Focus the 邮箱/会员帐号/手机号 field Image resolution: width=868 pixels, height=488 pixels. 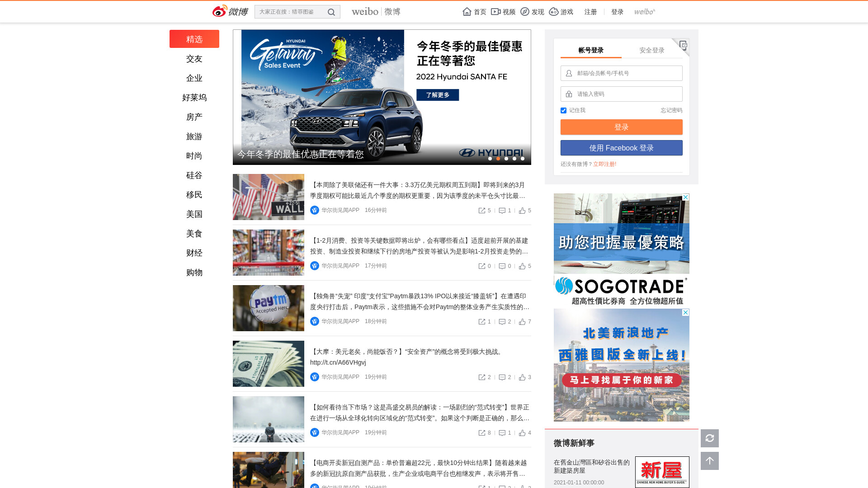[x=622, y=73]
